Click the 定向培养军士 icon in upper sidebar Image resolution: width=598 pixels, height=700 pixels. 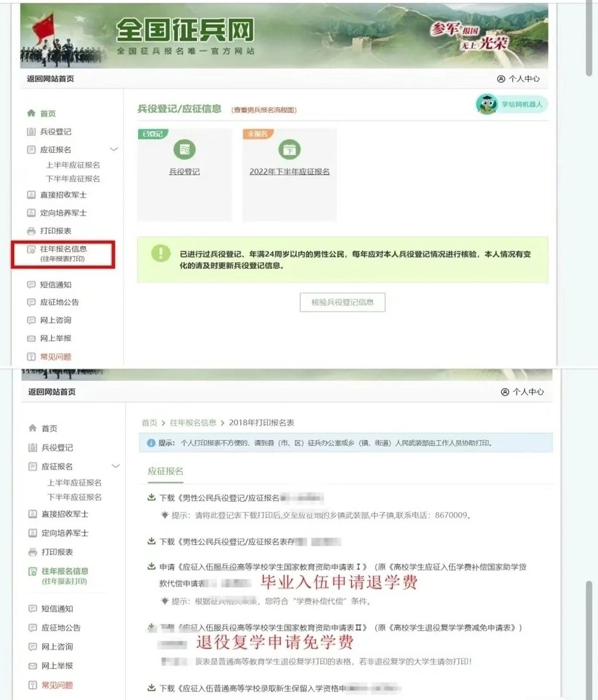tap(31, 212)
